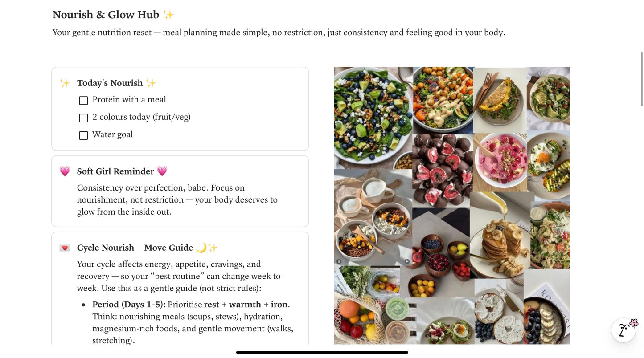This screenshot has height=358, width=644.
Task: Check the Protein with a meal box
Action: (83, 101)
